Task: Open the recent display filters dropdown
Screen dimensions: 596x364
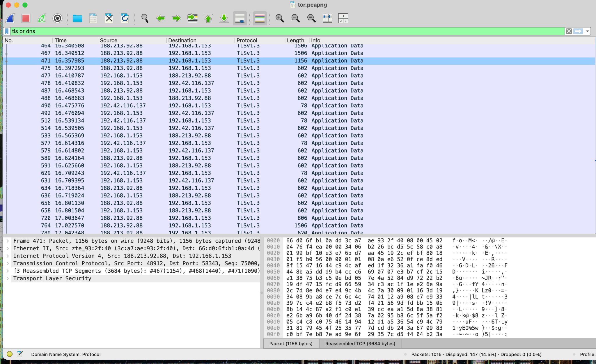Action: [x=588, y=31]
